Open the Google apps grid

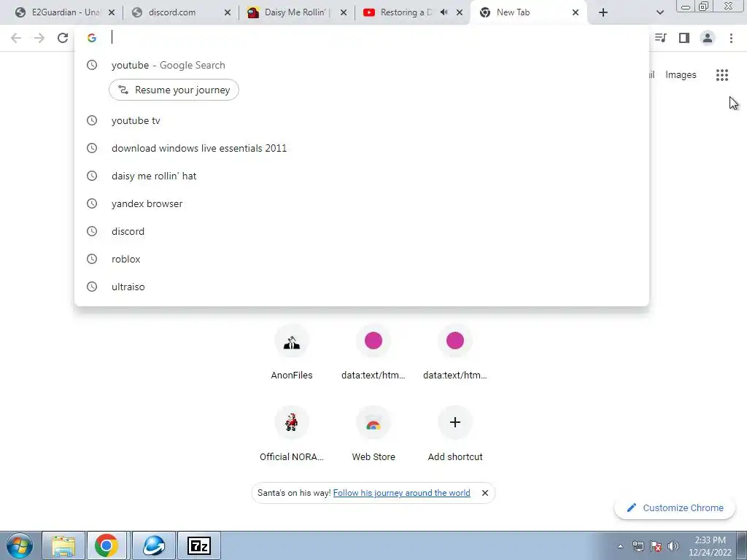point(722,75)
